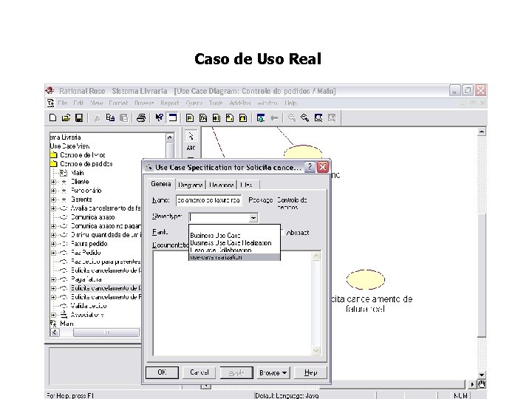Expand the Cliente actor node
This screenshot has width=532, height=399.
[x=53, y=182]
